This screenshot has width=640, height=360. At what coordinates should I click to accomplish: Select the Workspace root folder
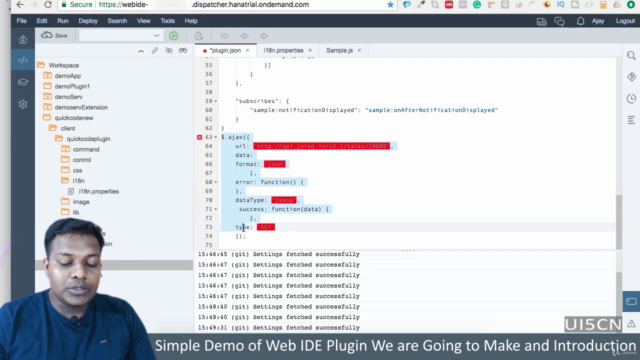point(64,65)
